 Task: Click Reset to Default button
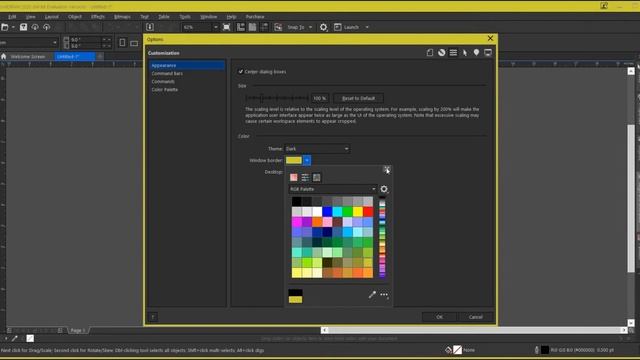point(358,98)
